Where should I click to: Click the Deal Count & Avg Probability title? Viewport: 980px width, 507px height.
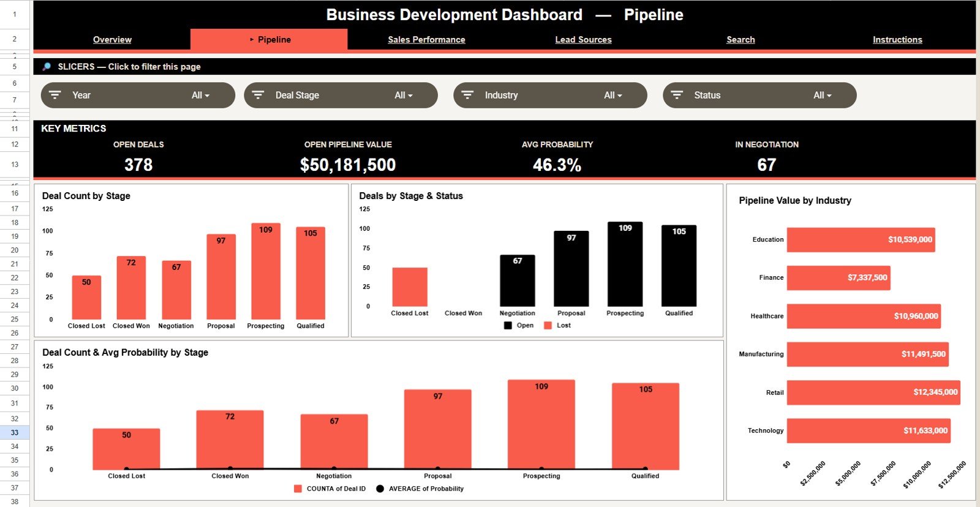(x=125, y=353)
